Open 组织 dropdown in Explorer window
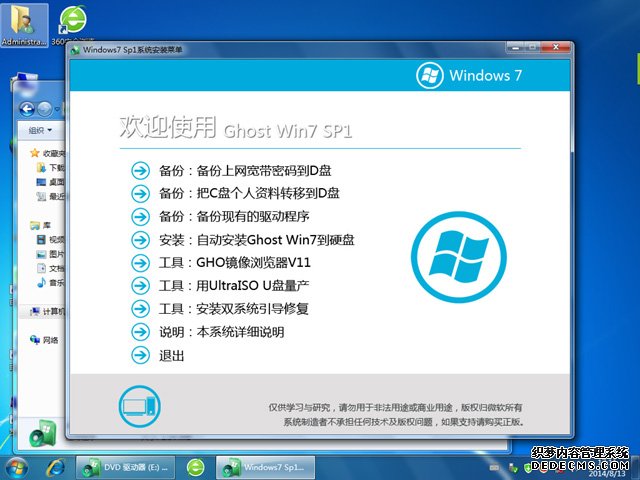 (x=40, y=130)
